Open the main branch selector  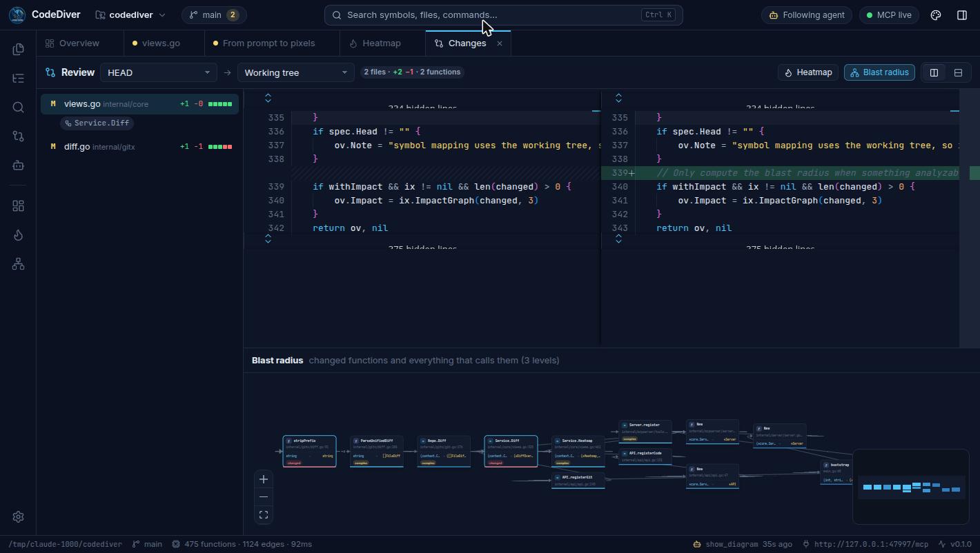pos(214,15)
